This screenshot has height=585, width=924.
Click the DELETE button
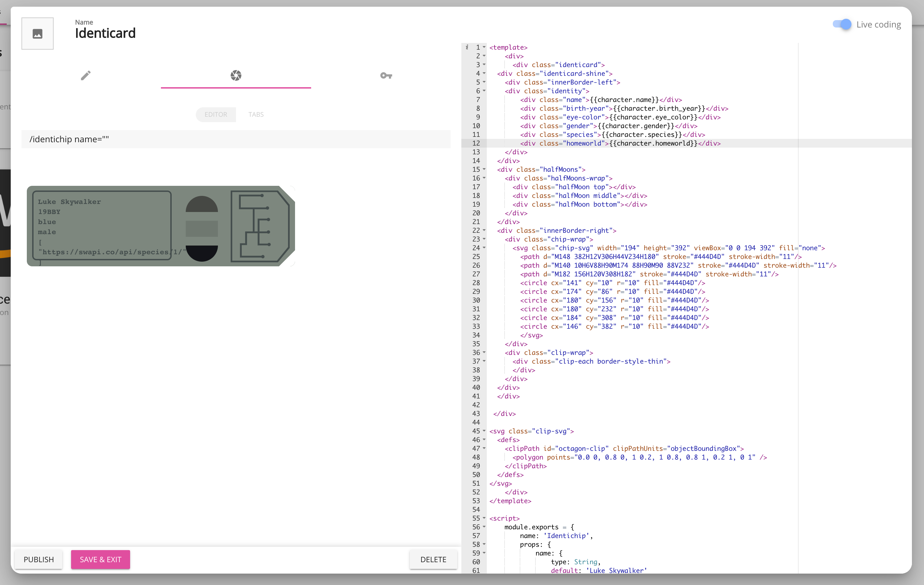click(433, 559)
